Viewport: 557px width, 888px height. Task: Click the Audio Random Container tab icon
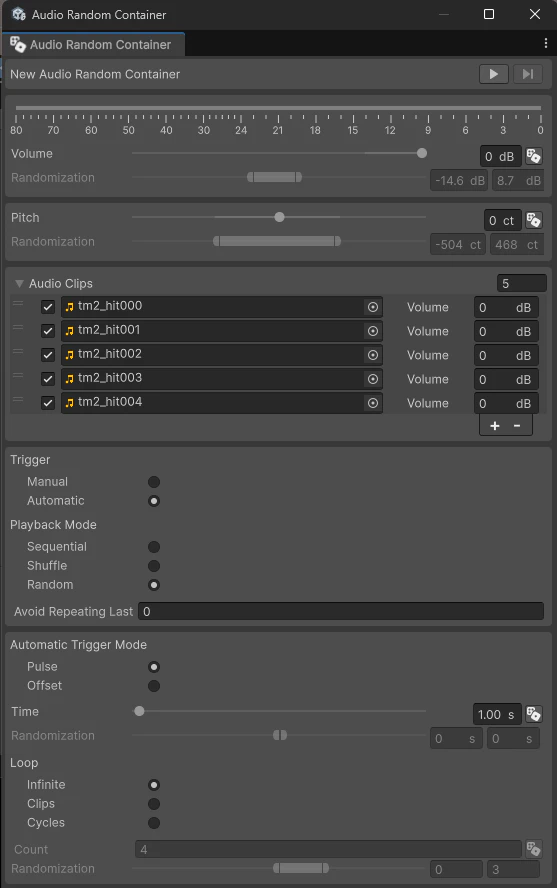pyautogui.click(x=18, y=45)
